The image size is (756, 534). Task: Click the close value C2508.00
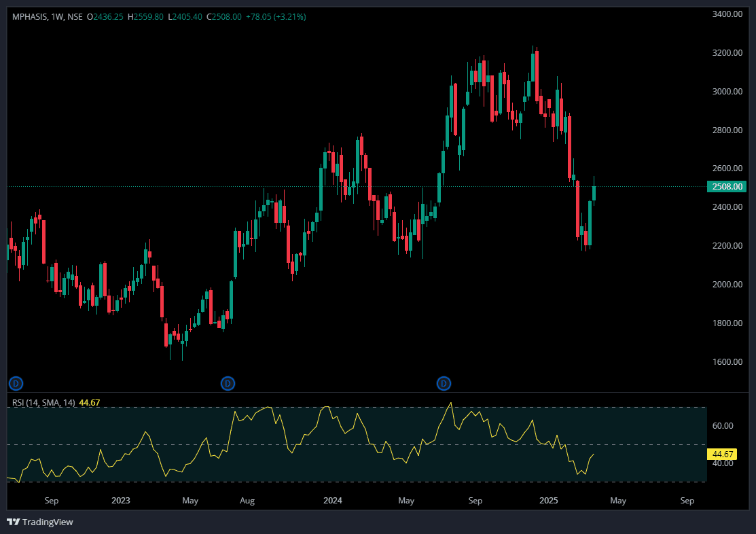point(224,17)
